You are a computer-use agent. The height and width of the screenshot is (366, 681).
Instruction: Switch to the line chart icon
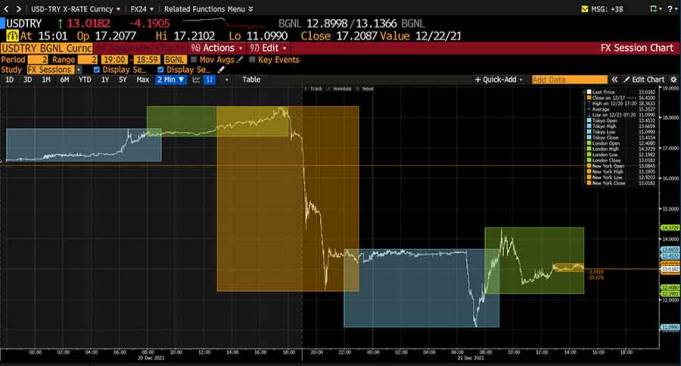(x=196, y=80)
